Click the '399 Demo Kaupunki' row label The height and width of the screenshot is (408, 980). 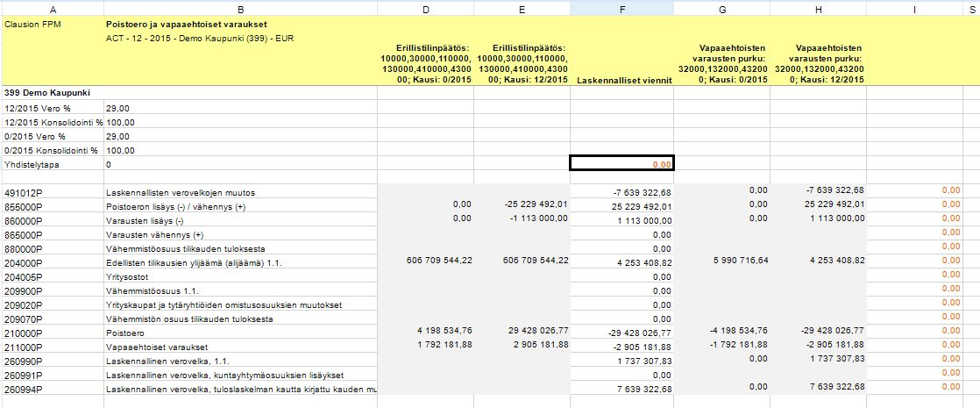click(x=47, y=93)
